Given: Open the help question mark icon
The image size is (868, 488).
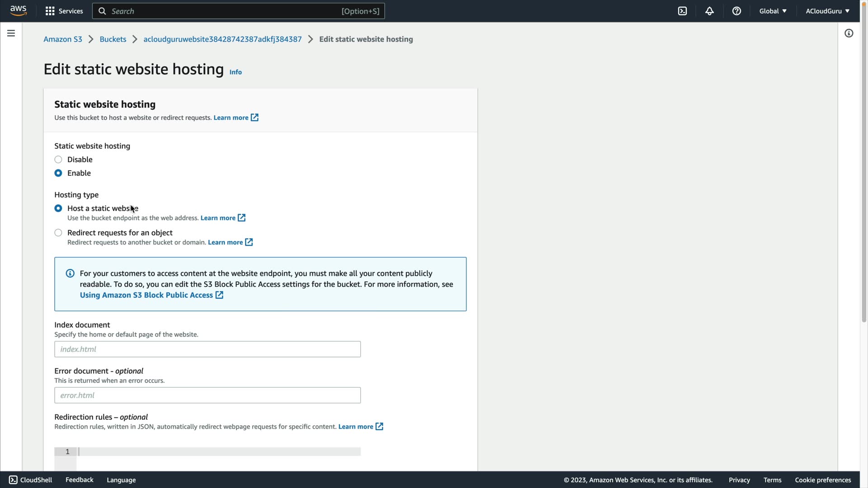Looking at the screenshot, I should [736, 11].
